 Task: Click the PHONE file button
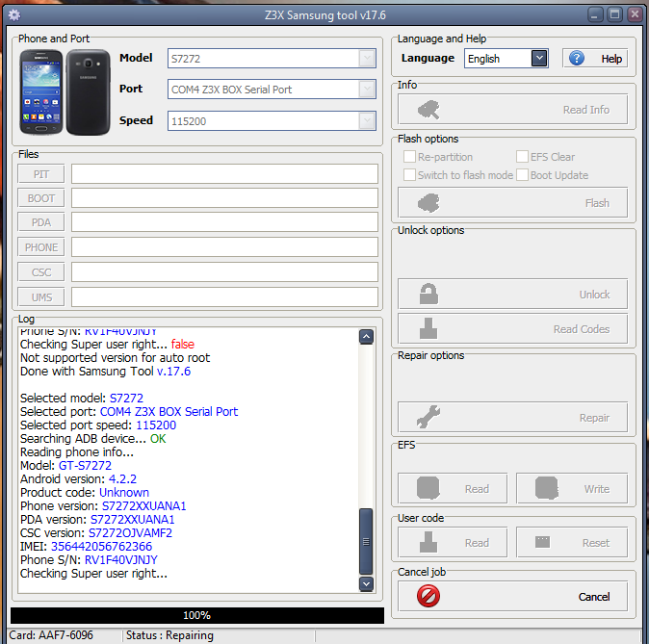(41, 247)
